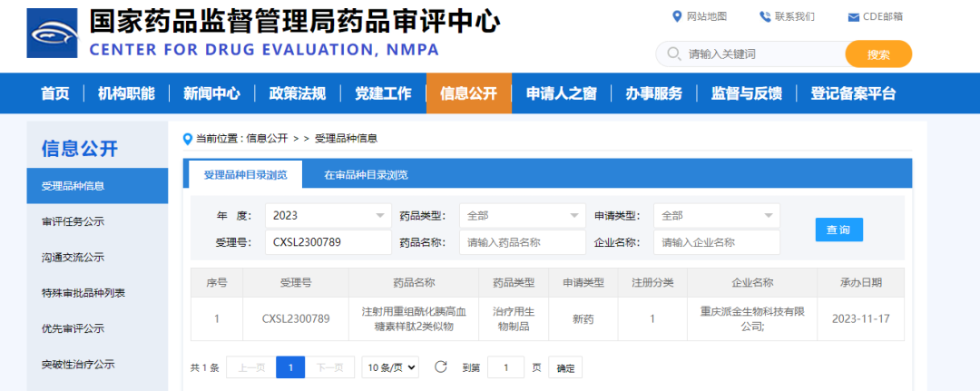Image resolution: width=980 pixels, height=391 pixels.
Task: Open 政策法规 in the navigation bar
Action: coord(298,93)
